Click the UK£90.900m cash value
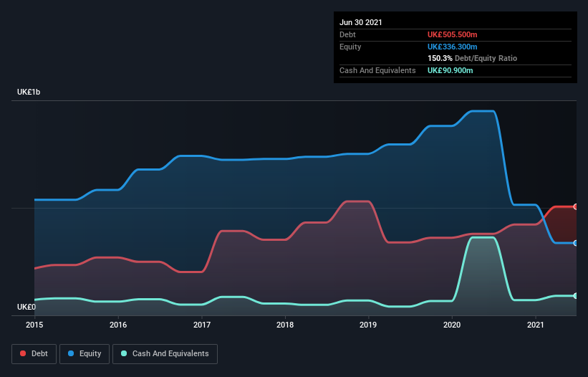This screenshot has height=377, width=588. (x=450, y=70)
